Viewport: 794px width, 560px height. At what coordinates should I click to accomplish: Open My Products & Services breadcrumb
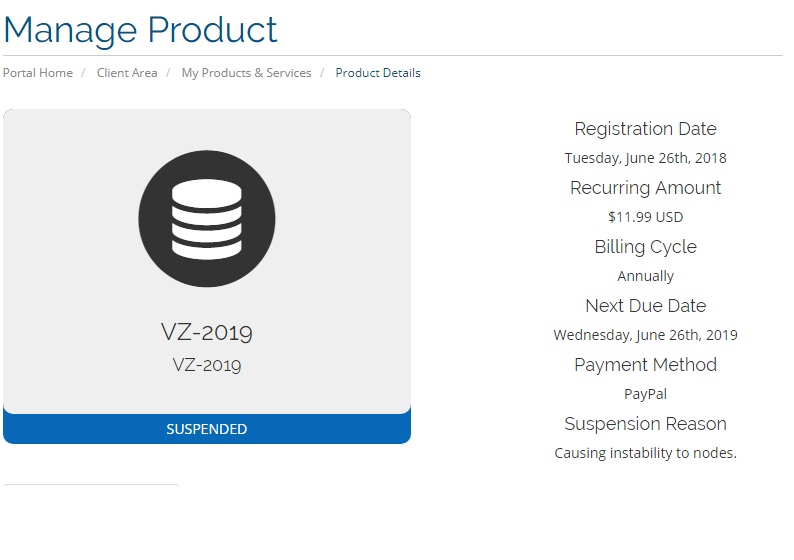pyautogui.click(x=246, y=73)
